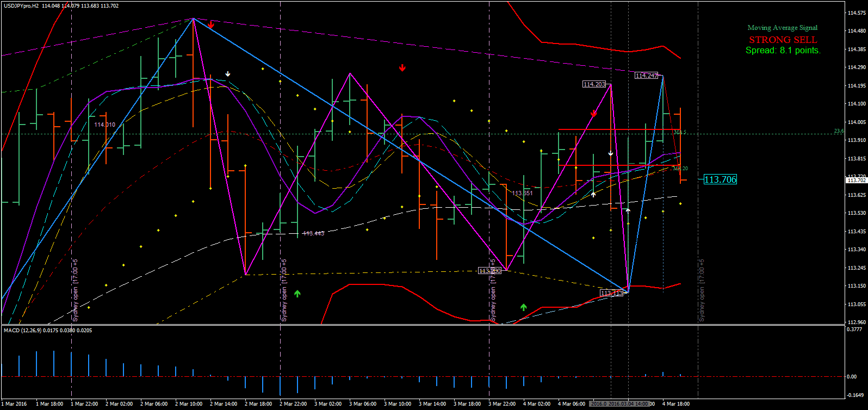
Task: Click the Spread: 8.1 points label
Action: click(x=783, y=51)
